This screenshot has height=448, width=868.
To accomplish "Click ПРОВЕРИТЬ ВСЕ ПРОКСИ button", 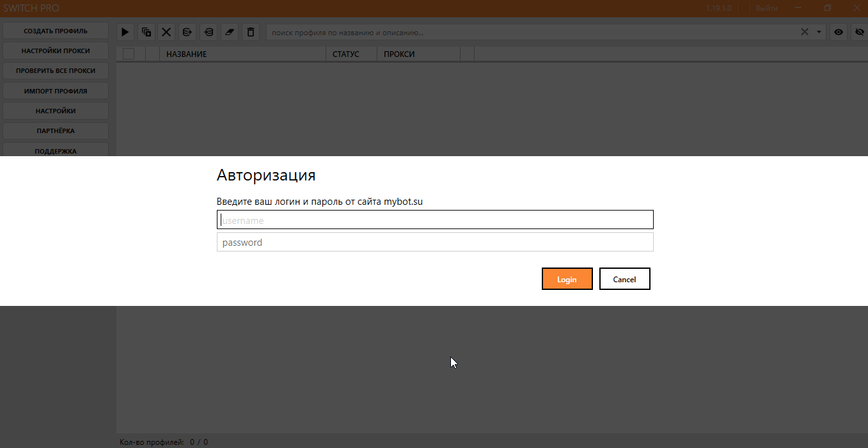I will [x=56, y=71].
